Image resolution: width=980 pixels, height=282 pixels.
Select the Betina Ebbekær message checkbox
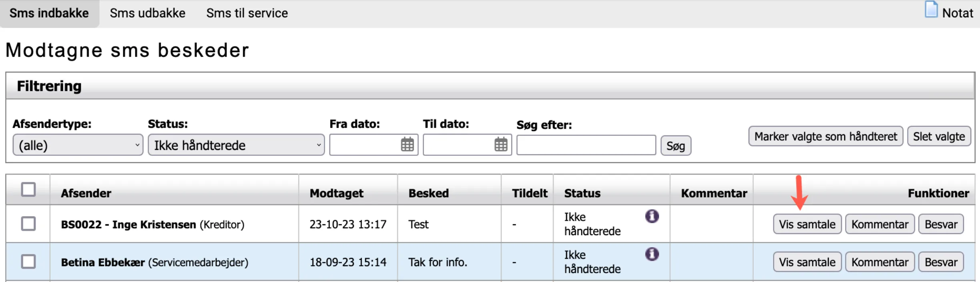(x=28, y=262)
